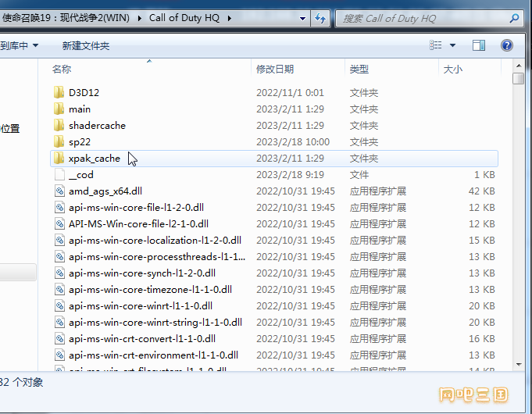This screenshot has width=532, height=414.
Task: Select file name api-ms-win-core-synch-l1-2-0.dll
Action: [142, 273]
